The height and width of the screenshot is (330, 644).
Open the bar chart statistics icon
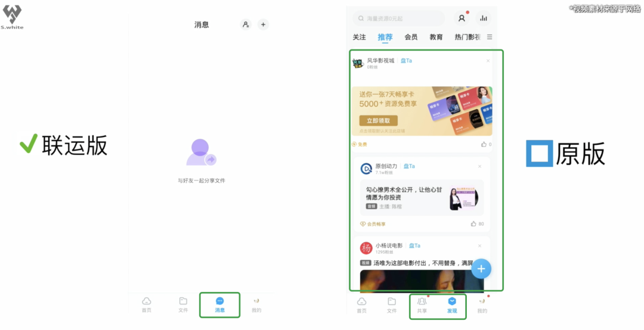pyautogui.click(x=484, y=18)
